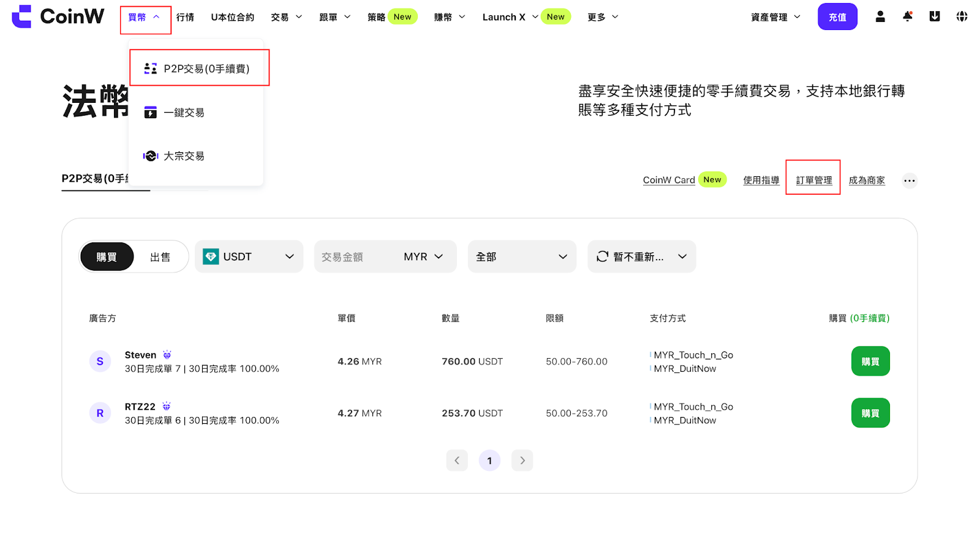Image resolution: width=980 pixels, height=537 pixels.
Task: Click the 253.70 USDT quantity
Action: coord(472,413)
